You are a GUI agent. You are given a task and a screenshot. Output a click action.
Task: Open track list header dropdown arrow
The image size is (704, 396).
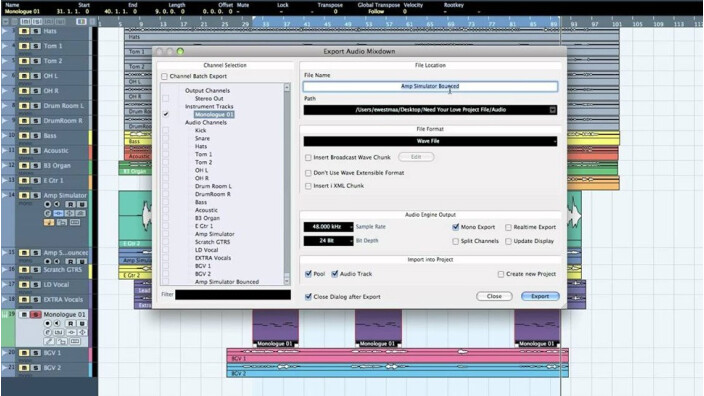tap(5, 21)
